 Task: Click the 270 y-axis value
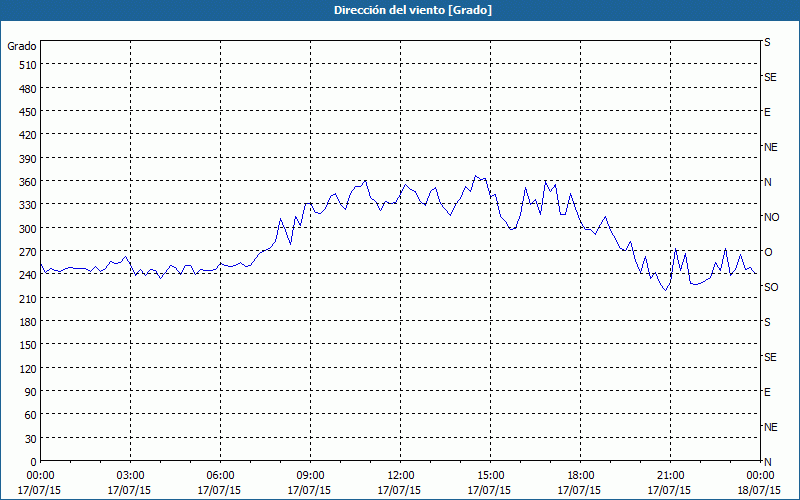(29, 252)
